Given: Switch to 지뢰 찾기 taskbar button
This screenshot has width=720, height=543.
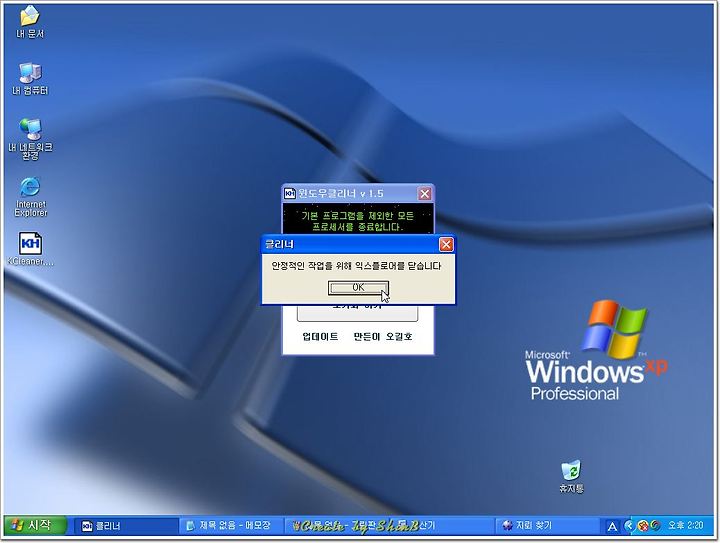Looking at the screenshot, I should click(x=546, y=526).
